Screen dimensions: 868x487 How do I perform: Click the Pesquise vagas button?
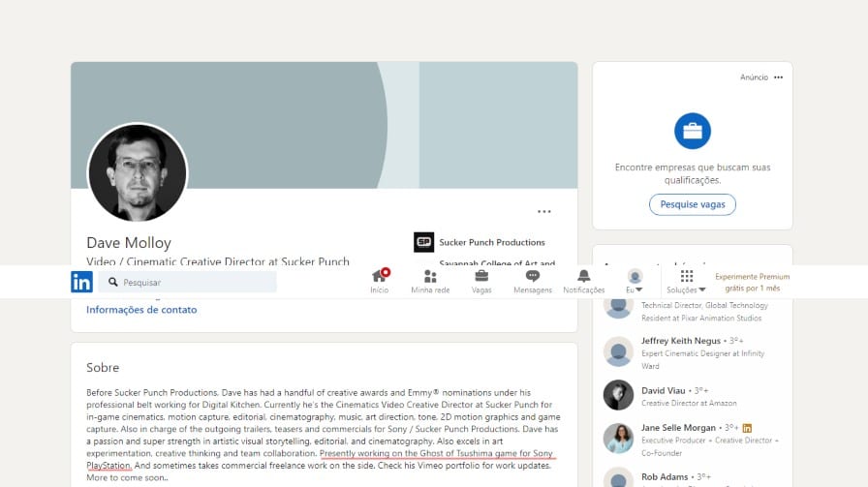(693, 204)
